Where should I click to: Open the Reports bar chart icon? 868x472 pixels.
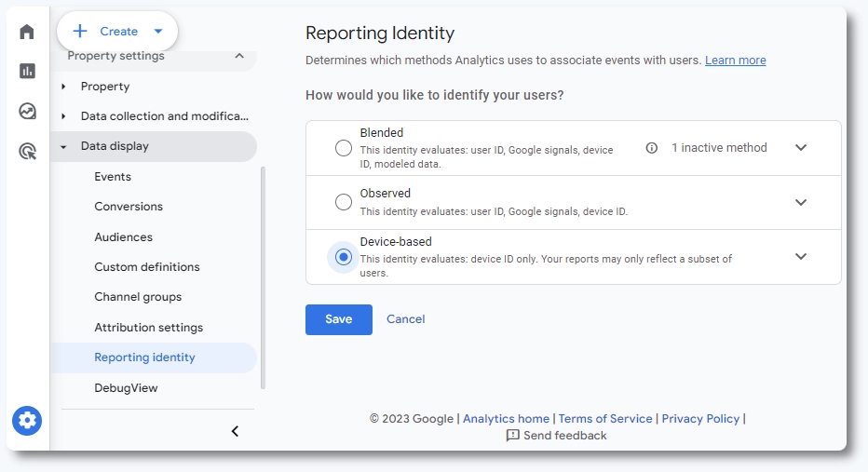tap(27, 72)
